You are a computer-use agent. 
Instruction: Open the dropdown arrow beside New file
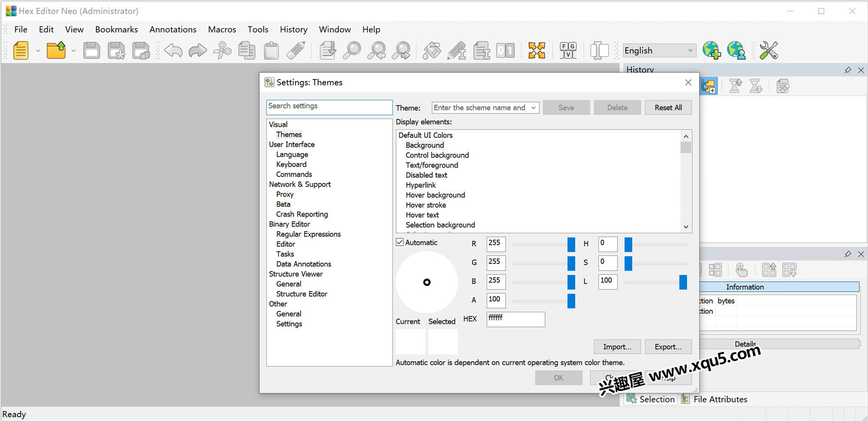[38, 51]
